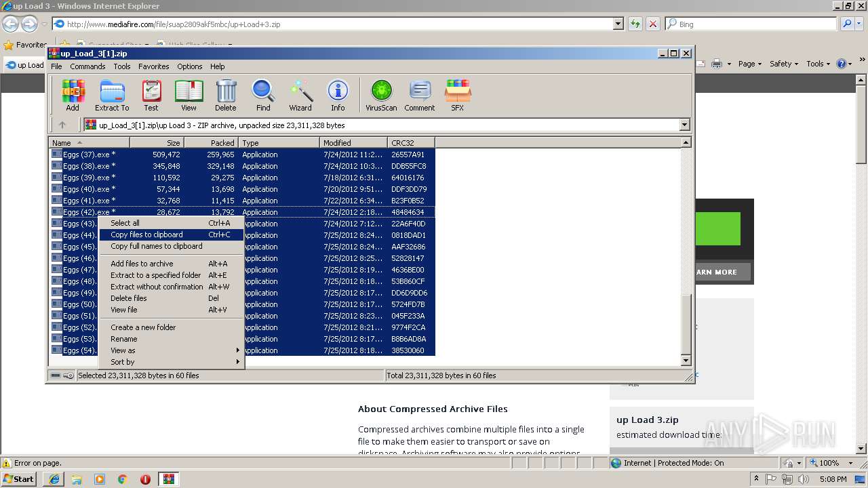Open the IE address bar dropdown
Viewport: 868px width, 488px height.
coord(618,24)
